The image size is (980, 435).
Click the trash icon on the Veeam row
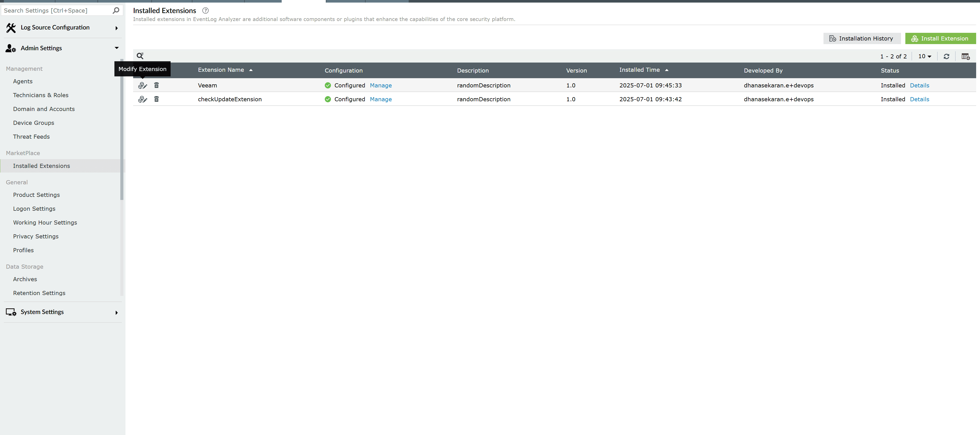click(x=156, y=85)
